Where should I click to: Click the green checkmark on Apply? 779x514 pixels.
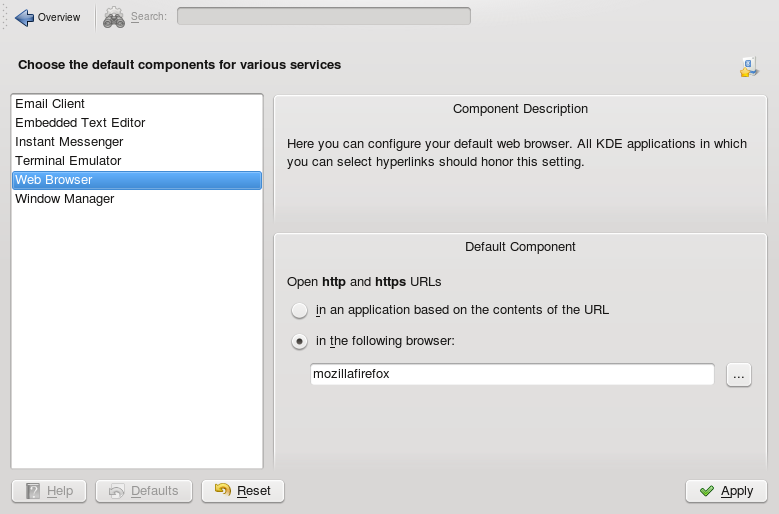click(707, 491)
